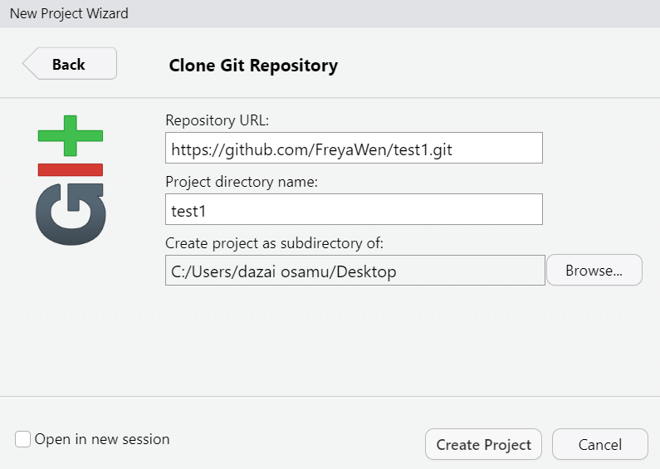Click the "Open in new session" label text

102,439
